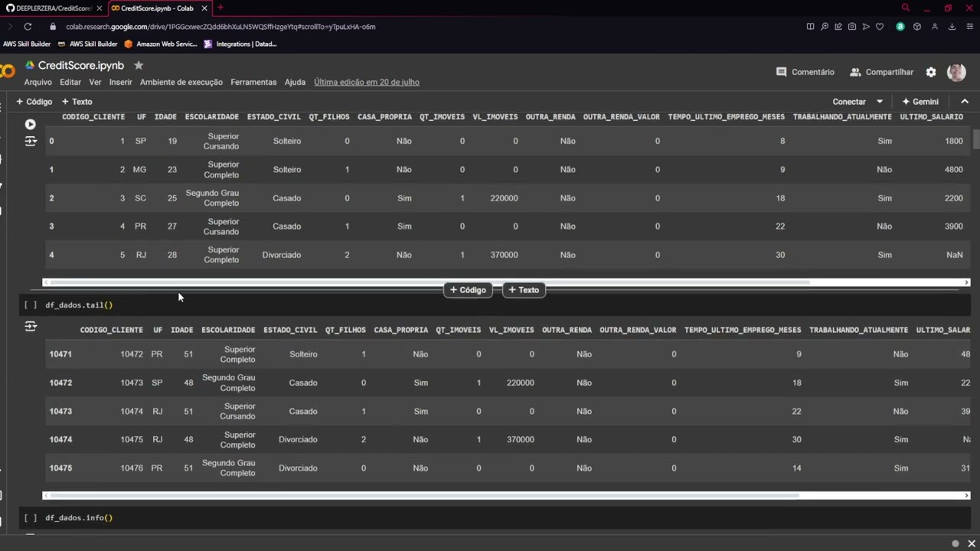Open the Inserir menu
Screen dimensions: 980x551
point(120,82)
